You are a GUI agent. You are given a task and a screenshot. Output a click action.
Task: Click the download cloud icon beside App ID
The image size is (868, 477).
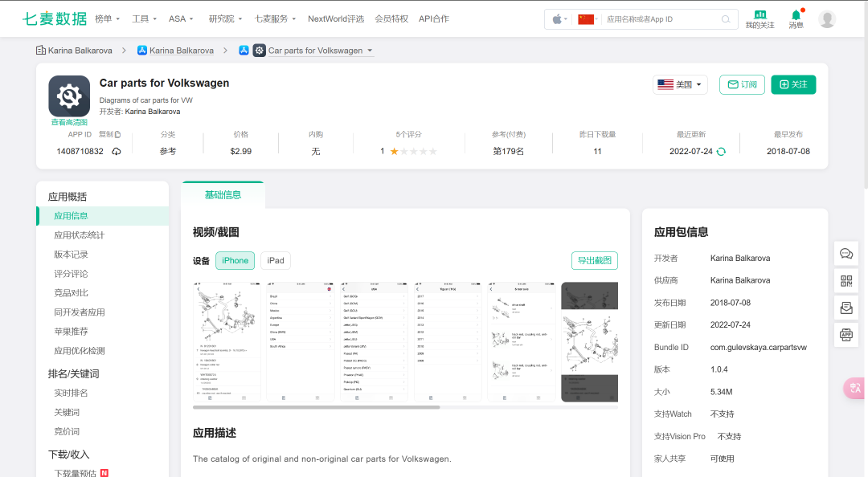coord(117,152)
